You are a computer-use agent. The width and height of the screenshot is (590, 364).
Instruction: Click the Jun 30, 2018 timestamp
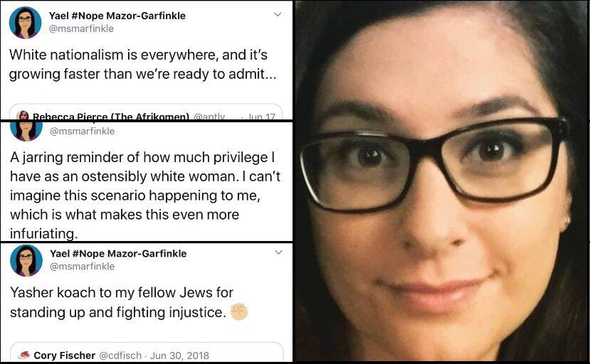point(179,355)
